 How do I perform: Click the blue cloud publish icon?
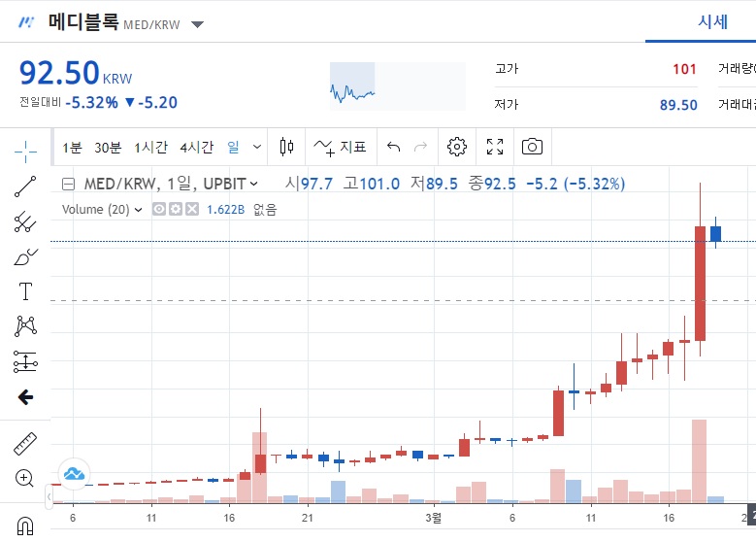[75, 474]
